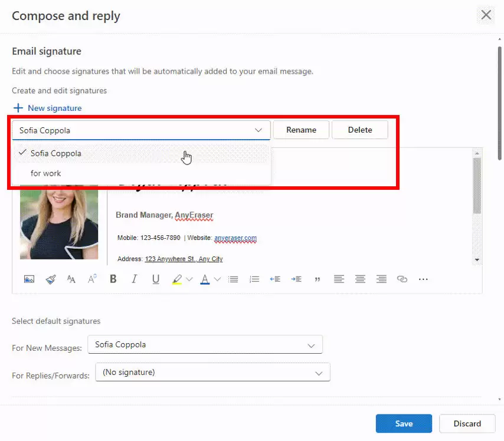Rename the selected signature

301,130
